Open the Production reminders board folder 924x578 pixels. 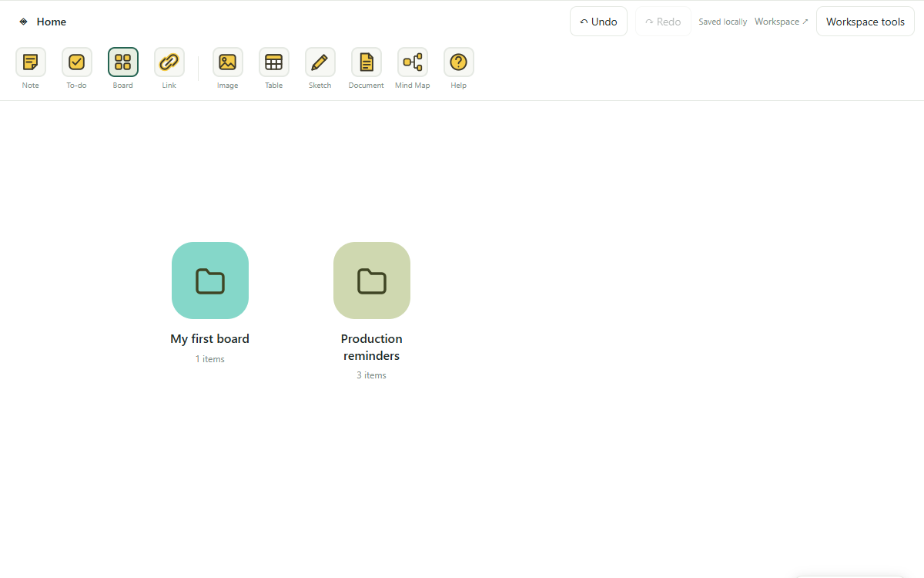pyautogui.click(x=372, y=281)
